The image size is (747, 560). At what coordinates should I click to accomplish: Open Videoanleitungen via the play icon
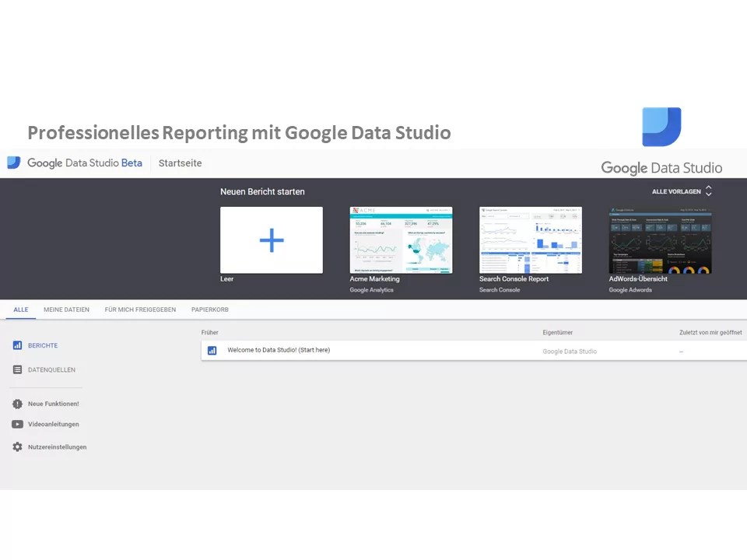tap(17, 424)
